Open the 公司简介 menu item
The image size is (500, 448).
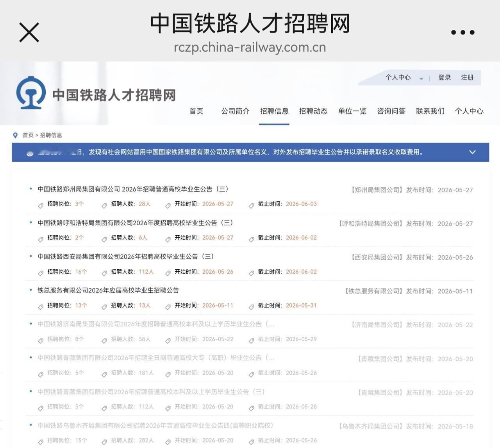pos(236,111)
